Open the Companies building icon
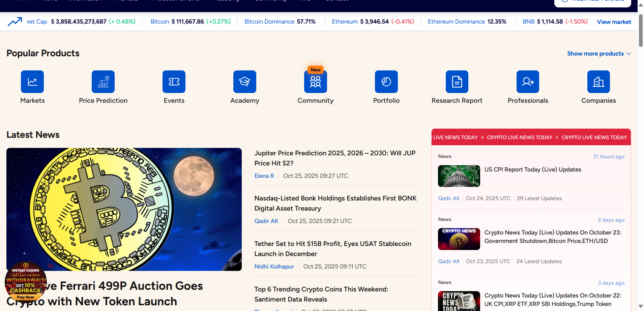 tap(598, 82)
